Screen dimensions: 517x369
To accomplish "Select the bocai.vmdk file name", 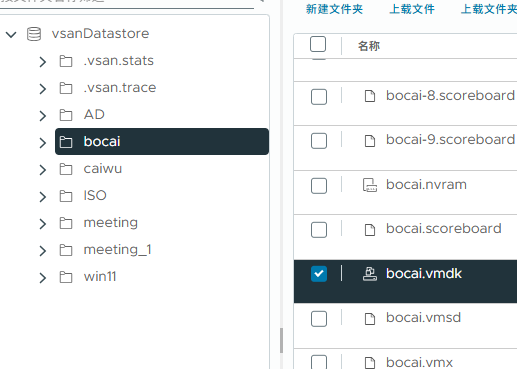I will (424, 274).
